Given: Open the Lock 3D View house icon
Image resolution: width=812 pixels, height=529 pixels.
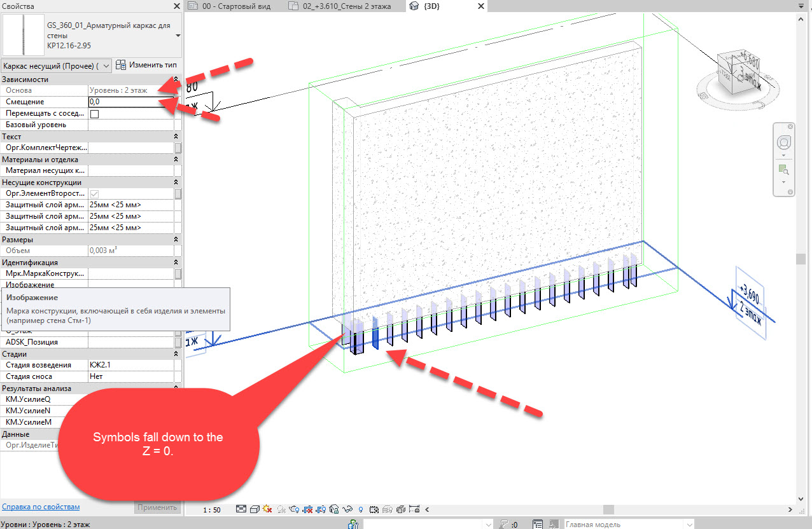Looking at the screenshot, I should 334,509.
